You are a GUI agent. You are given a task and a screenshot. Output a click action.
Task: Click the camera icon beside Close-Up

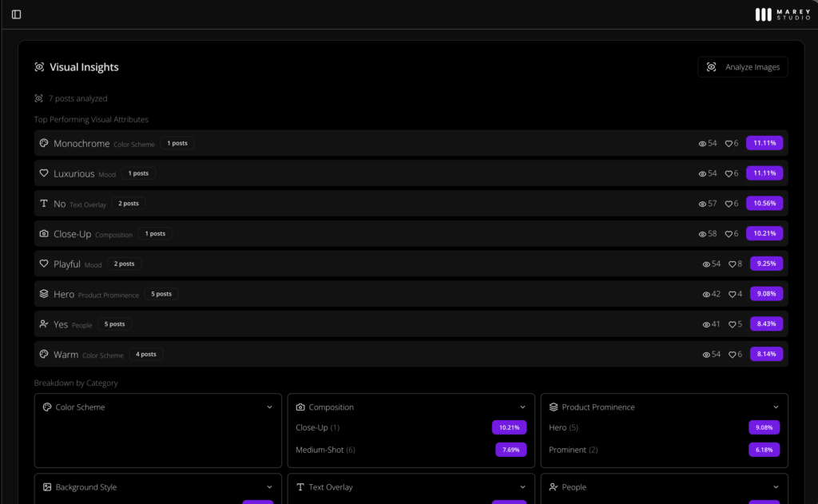click(44, 234)
